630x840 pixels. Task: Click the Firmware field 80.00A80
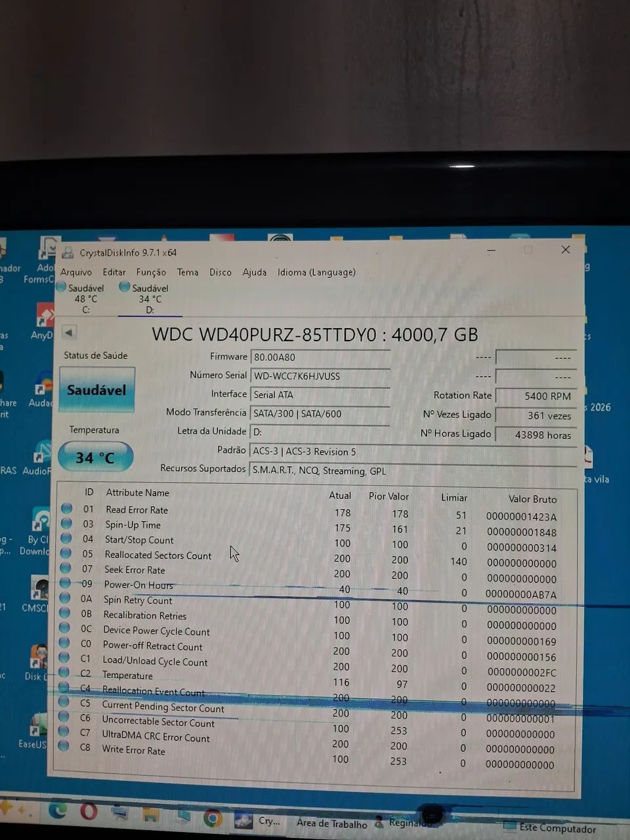coord(320,357)
